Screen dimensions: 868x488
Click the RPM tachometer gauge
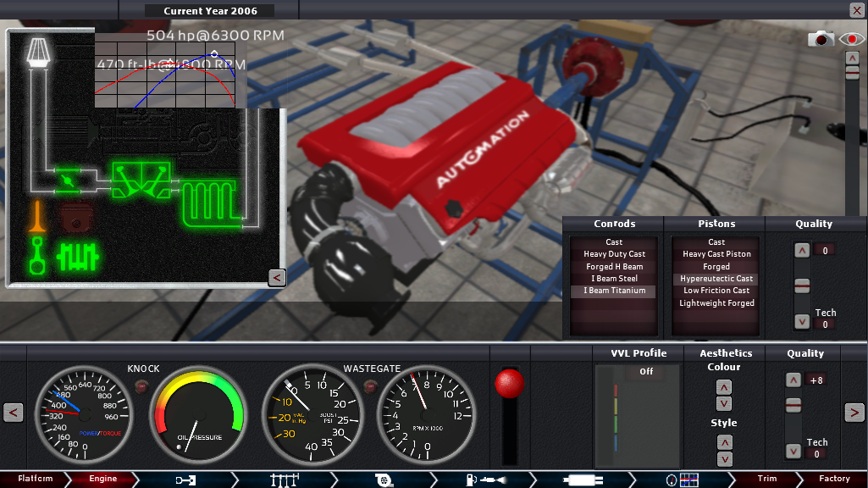tap(426, 413)
